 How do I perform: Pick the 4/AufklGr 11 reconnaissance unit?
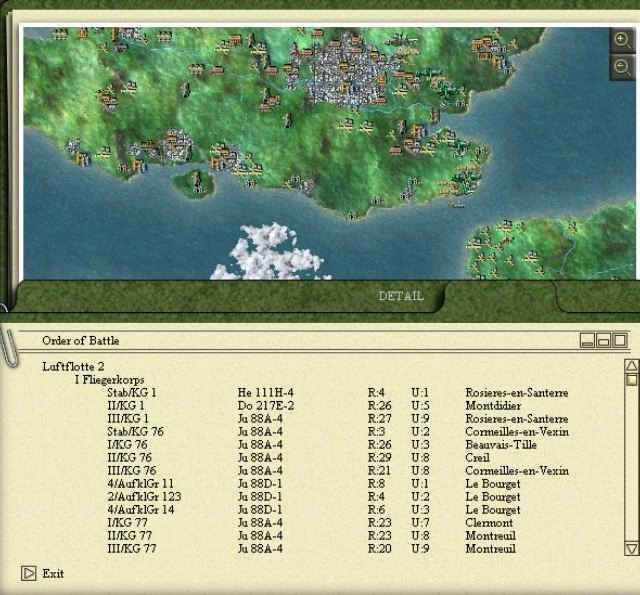coord(140,483)
